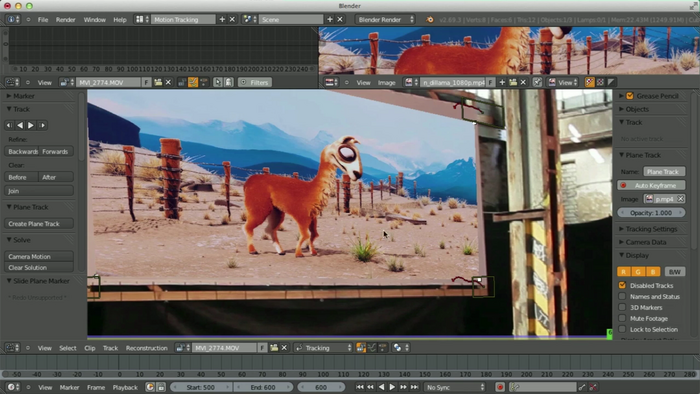Image resolution: width=700 pixels, height=394 pixels.
Task: Add new screen layout with plus icon
Action: [x=222, y=19]
